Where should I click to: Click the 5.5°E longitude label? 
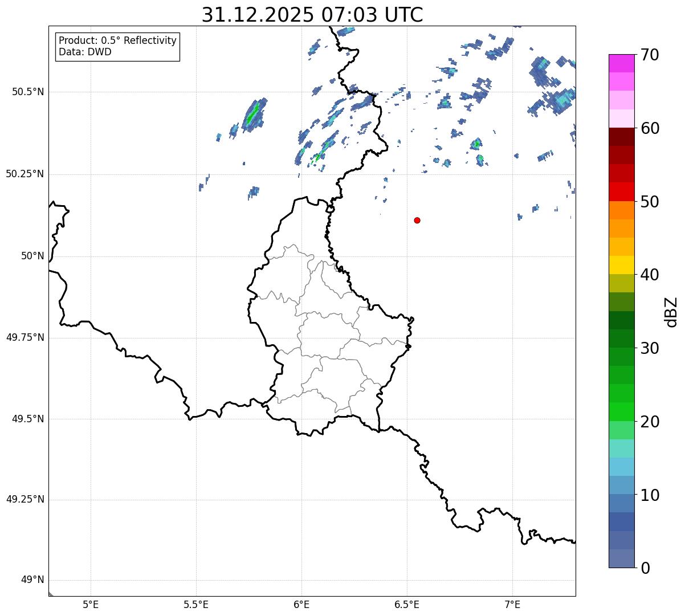[196, 605]
